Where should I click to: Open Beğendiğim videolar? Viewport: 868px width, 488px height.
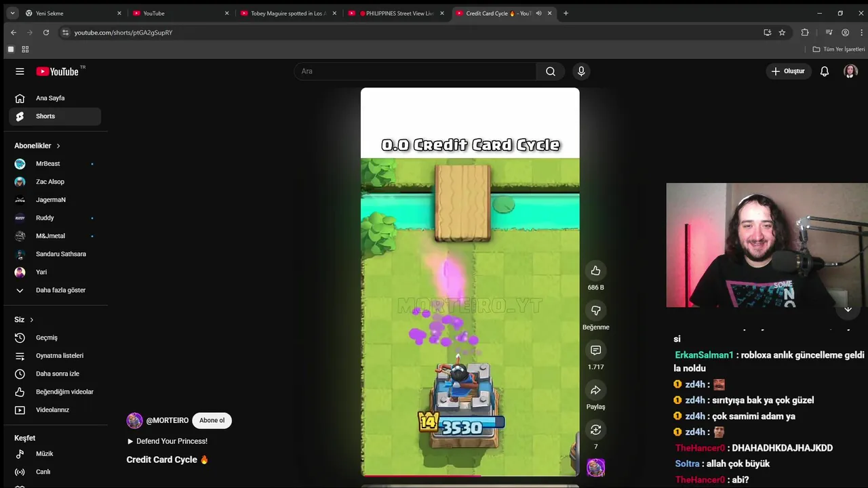55,392
